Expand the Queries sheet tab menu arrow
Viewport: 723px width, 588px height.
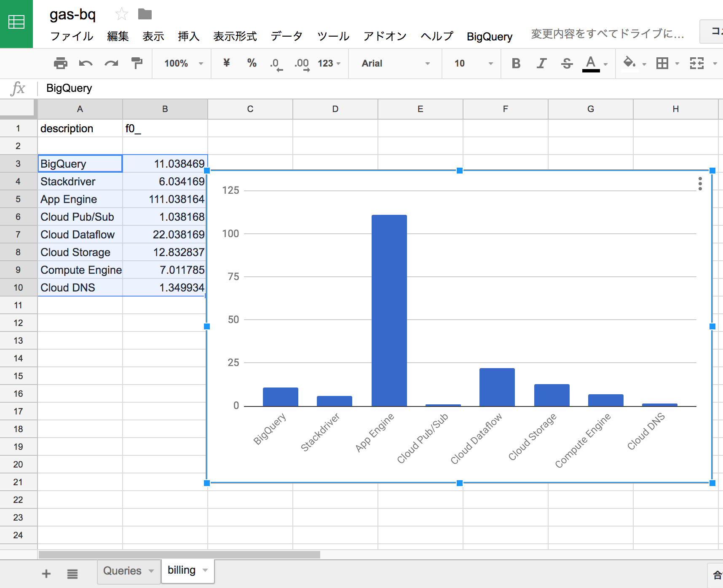point(151,571)
